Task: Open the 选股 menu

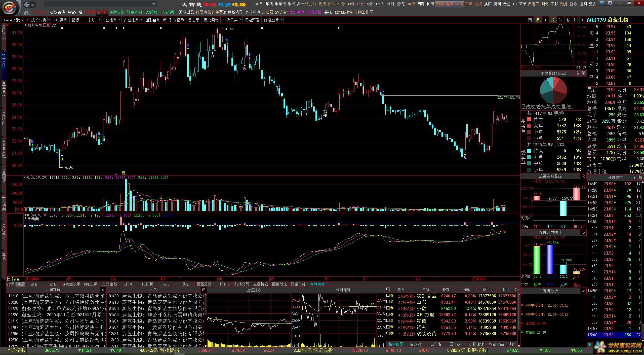Action: click(449, 4)
